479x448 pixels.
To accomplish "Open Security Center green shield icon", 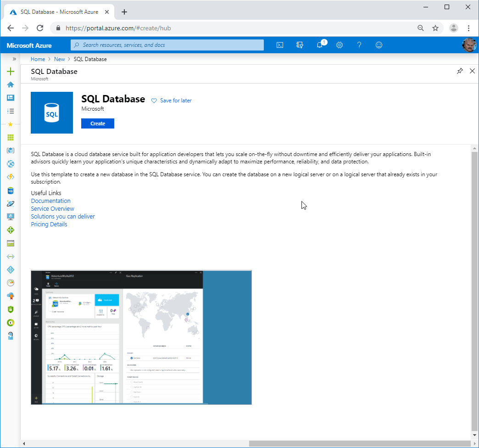I will [11, 309].
